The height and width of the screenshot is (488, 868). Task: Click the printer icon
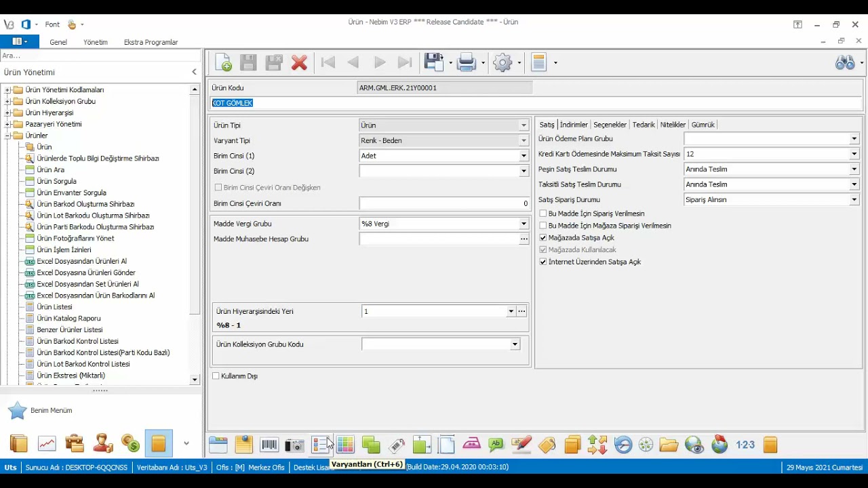[x=467, y=63]
